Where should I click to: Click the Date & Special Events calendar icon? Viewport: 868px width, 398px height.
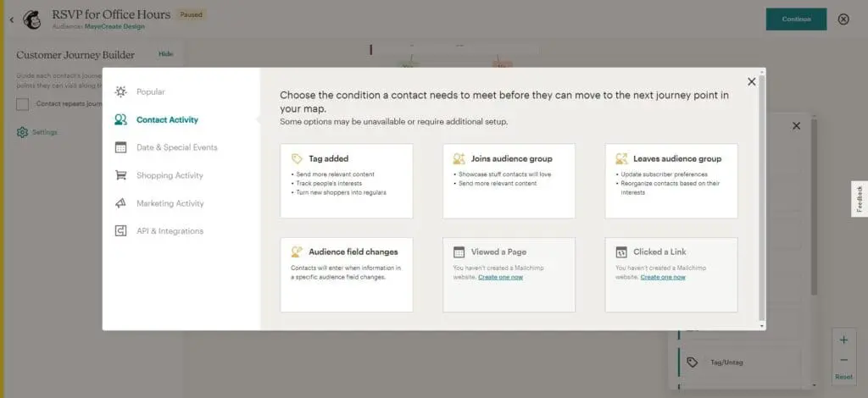(x=121, y=147)
